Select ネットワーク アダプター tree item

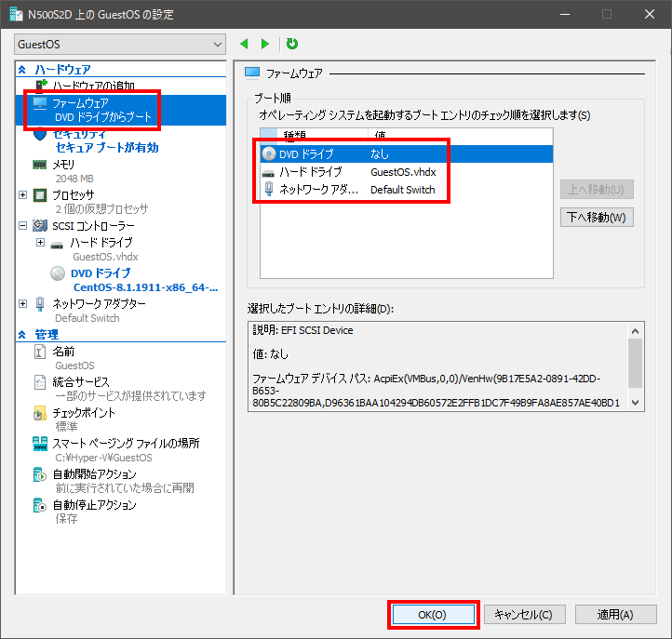[99, 303]
